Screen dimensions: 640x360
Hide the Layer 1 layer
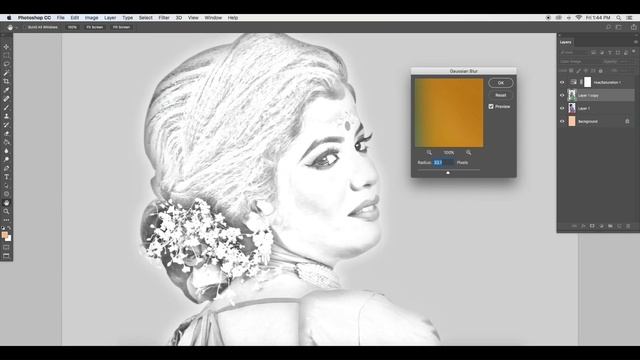pyautogui.click(x=562, y=109)
